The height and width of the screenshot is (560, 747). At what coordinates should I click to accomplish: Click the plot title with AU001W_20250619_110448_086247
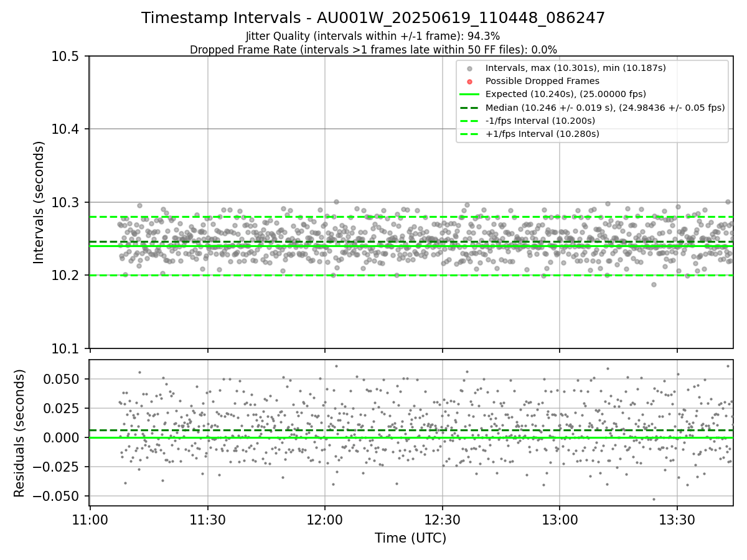coord(373,18)
